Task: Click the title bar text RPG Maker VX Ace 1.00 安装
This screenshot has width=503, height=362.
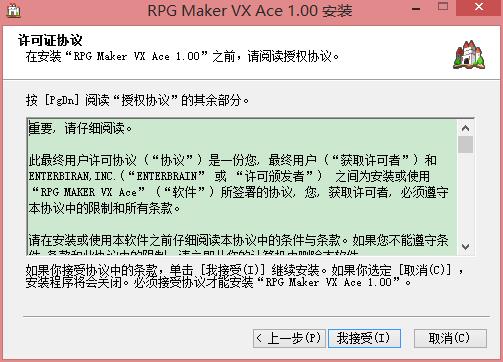Action: coord(250,11)
